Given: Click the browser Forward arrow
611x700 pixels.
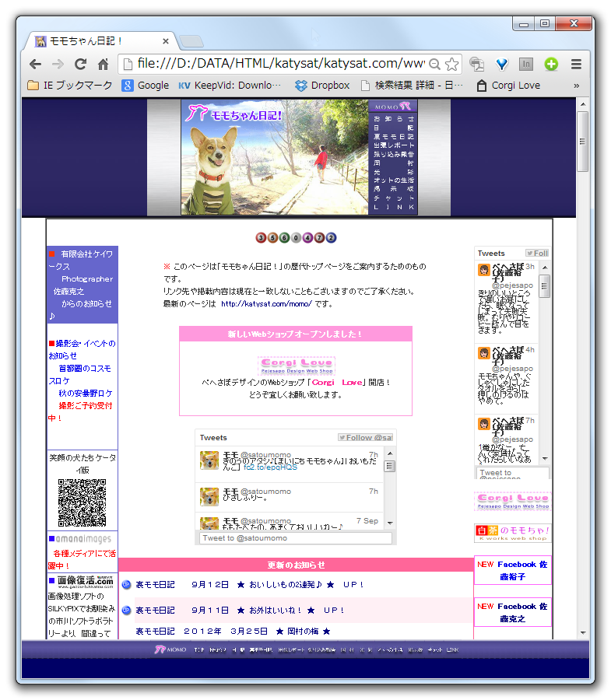Looking at the screenshot, I should [x=58, y=65].
